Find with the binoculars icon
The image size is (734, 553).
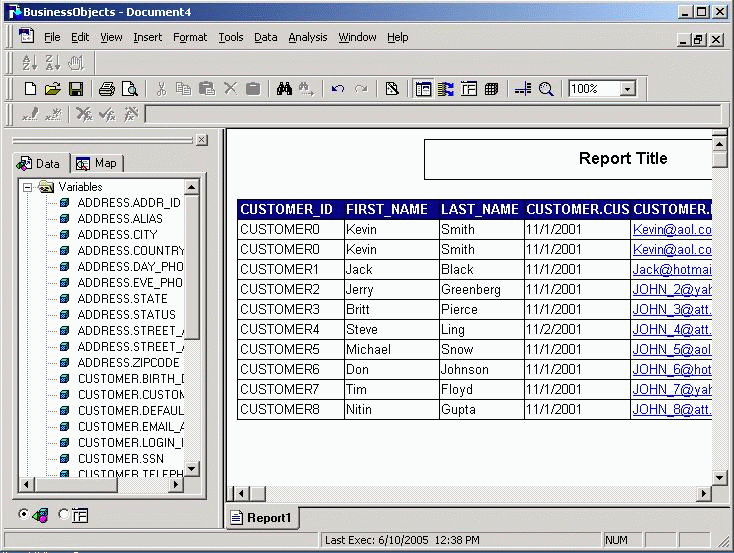click(x=284, y=88)
